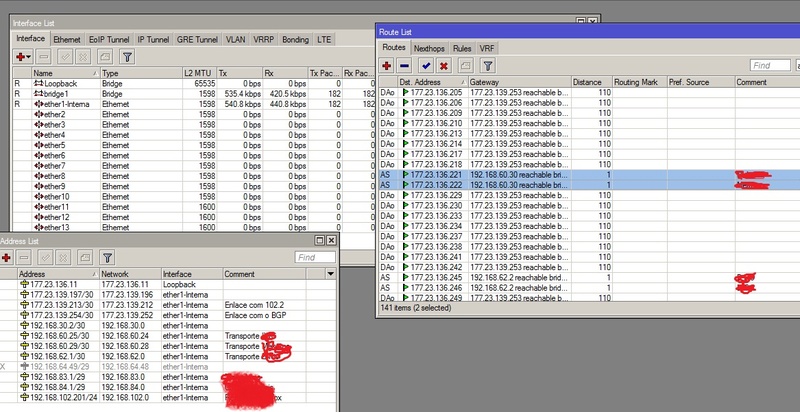The width and height of the screenshot is (800, 412).
Task: Open Address List column dropdown arrow
Action: click(331, 274)
